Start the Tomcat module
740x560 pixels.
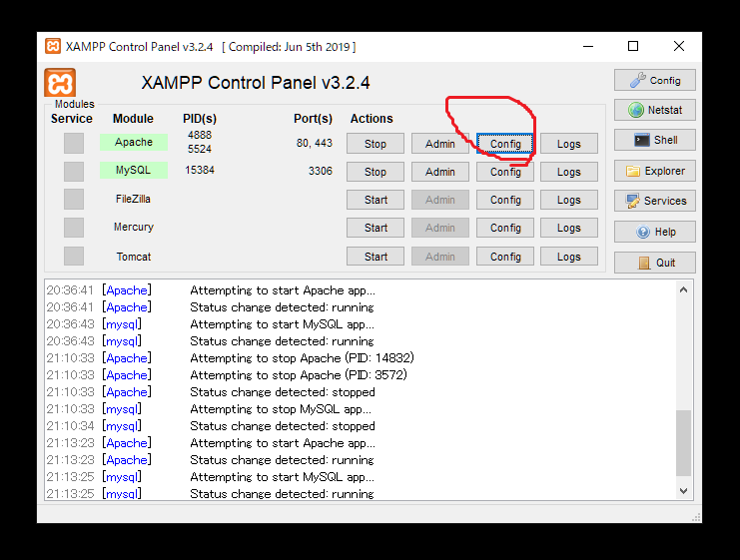click(375, 257)
